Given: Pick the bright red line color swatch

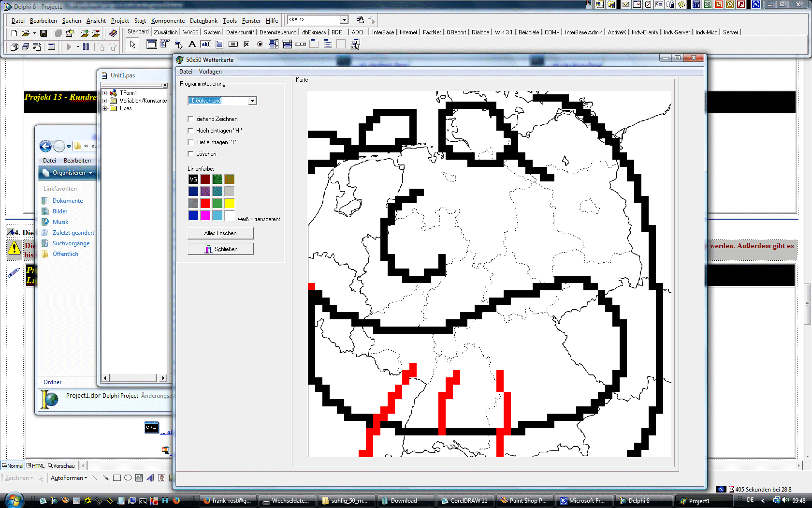Looking at the screenshot, I should tap(205, 203).
